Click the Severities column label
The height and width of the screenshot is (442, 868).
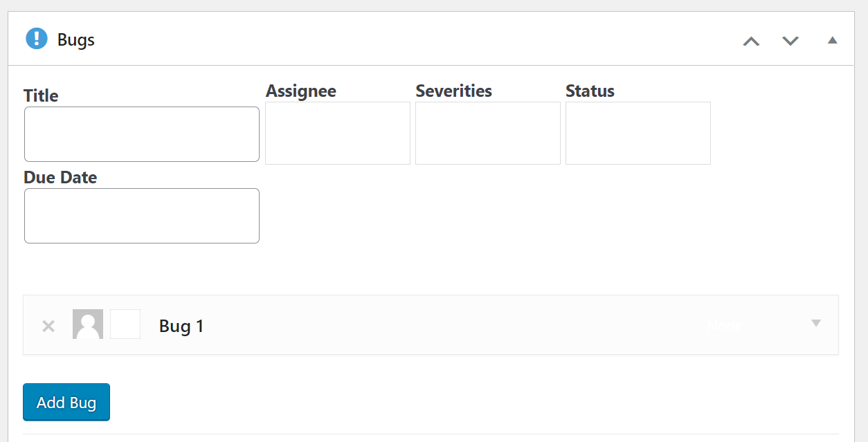point(453,91)
